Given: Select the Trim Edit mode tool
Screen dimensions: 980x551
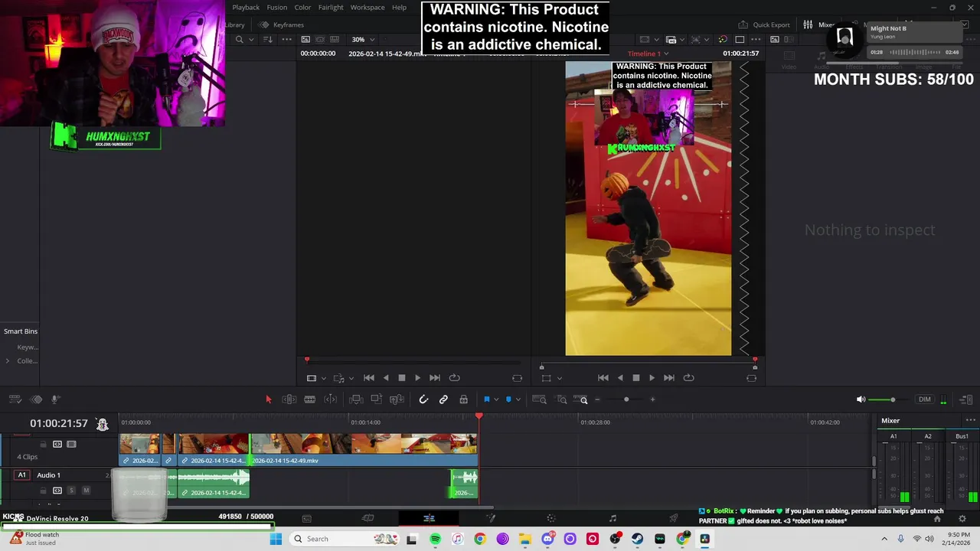Looking at the screenshot, I should (289, 399).
